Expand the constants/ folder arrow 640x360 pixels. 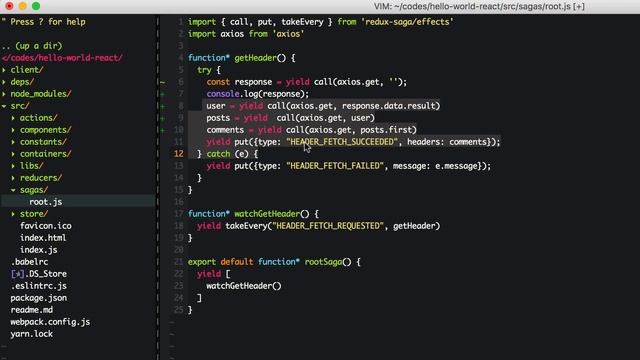click(x=13, y=142)
